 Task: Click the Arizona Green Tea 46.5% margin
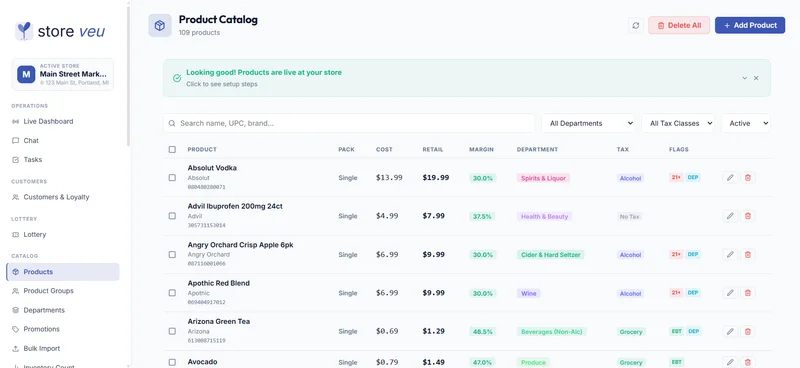point(483,332)
